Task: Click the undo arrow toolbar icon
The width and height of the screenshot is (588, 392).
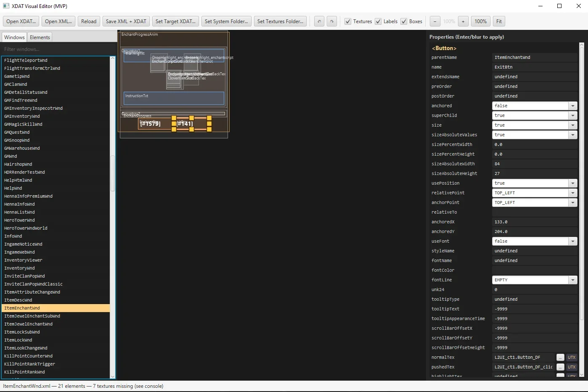Action: 319,21
